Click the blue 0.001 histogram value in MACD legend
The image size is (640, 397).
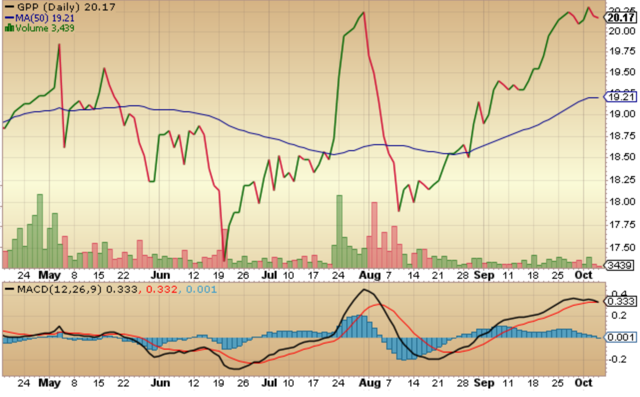click(201, 290)
